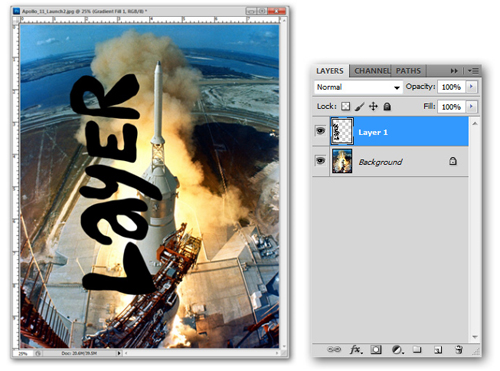Open the Fill slider arrow
The image size is (500, 371).
[471, 107]
